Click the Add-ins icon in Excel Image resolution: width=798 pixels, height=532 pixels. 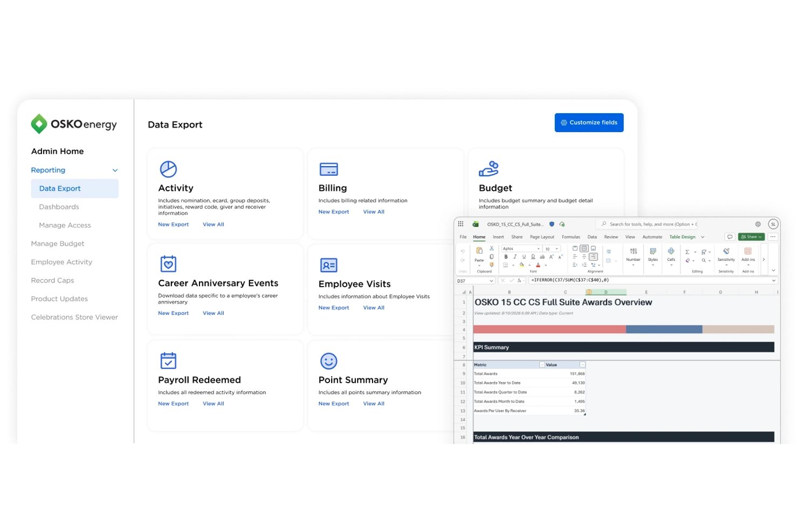[748, 251]
